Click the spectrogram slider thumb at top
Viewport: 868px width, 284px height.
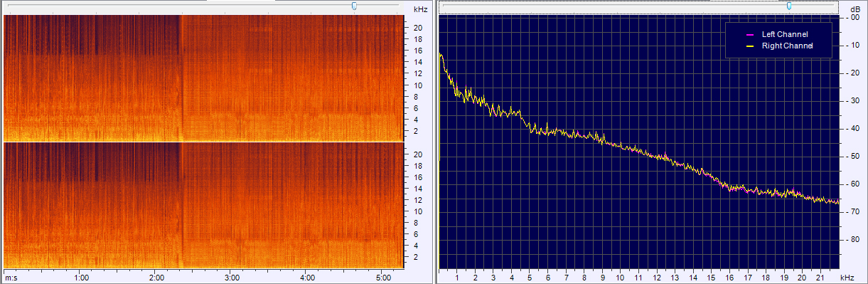pos(354,6)
